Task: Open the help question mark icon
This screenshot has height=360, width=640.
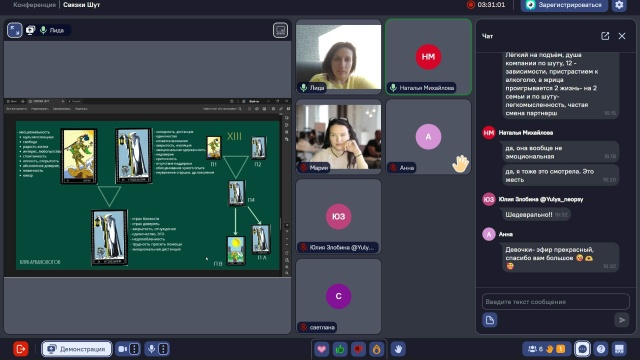Action: coord(601,349)
